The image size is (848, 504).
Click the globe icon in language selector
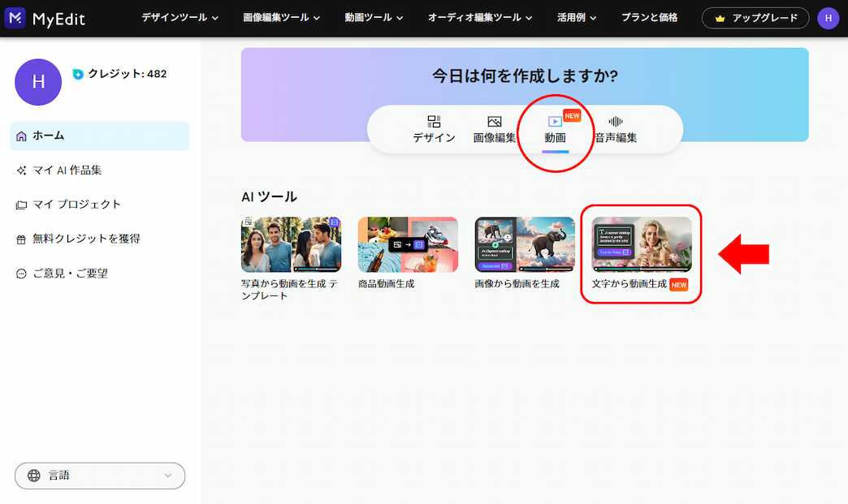[x=33, y=476]
